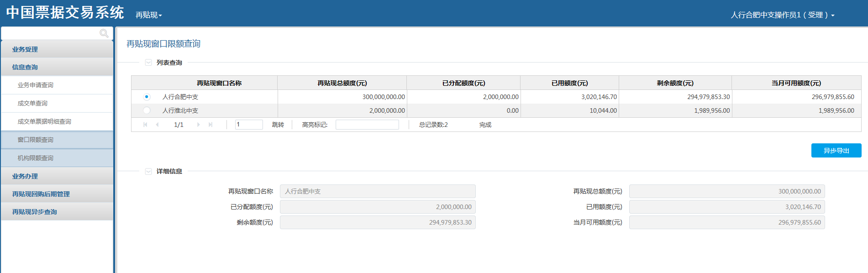Collapse the 详细信息 section
The width and height of the screenshot is (868, 273).
point(148,171)
